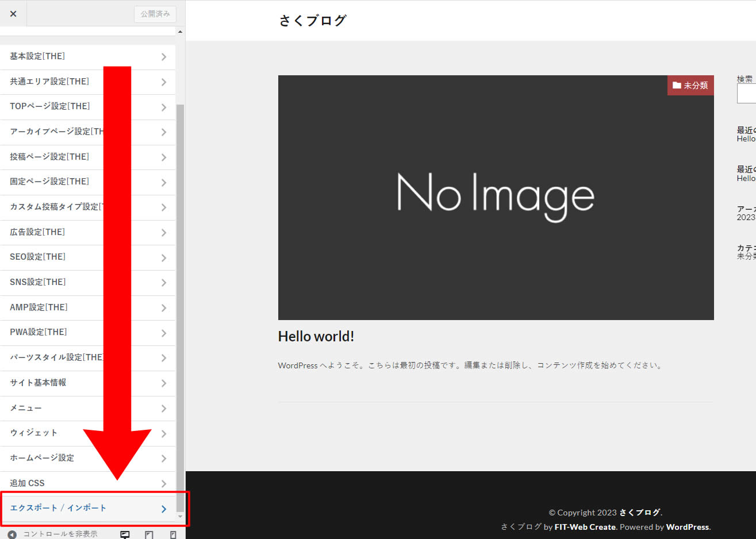
Task: Open 固定ページ設定[THE] section
Action: click(x=87, y=182)
